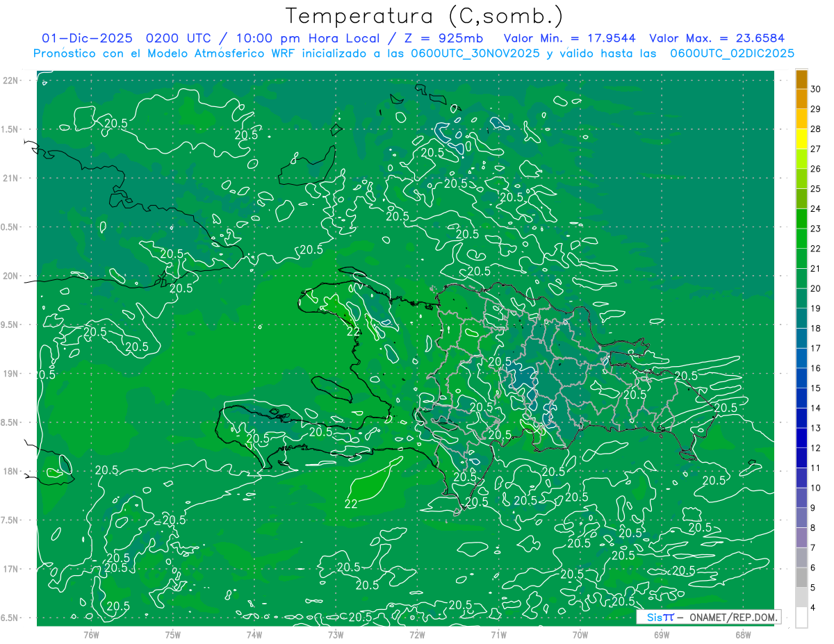Click the "9.5N" latitude axis label
The height and width of the screenshot is (644, 834).
click(10, 324)
